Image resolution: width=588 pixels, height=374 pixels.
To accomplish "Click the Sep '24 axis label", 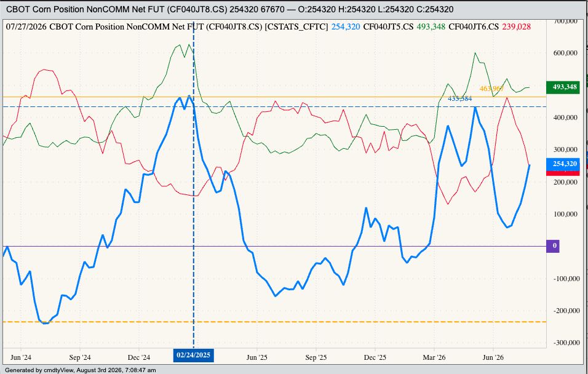I will (80, 357).
